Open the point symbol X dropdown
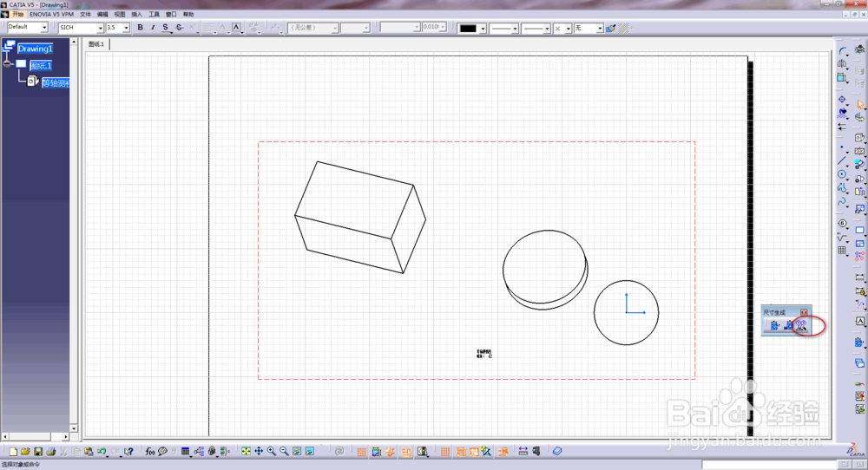The height and width of the screenshot is (470, 868). click(x=568, y=29)
